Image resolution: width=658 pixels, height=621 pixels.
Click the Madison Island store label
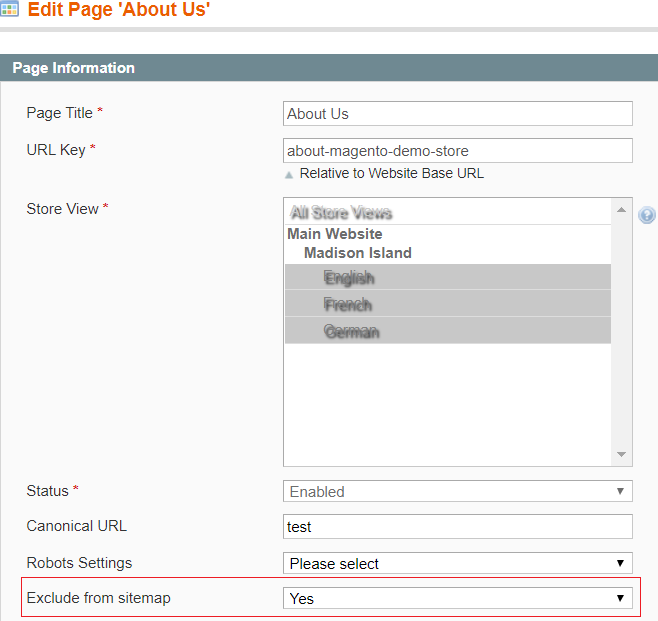click(x=358, y=253)
